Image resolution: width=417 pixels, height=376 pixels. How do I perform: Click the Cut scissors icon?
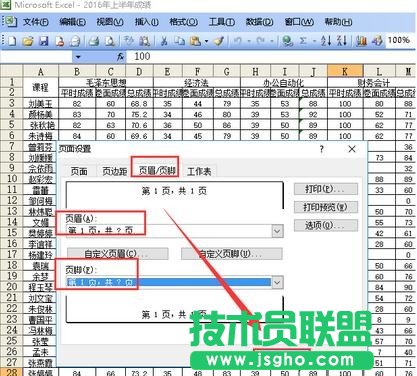click(164, 41)
